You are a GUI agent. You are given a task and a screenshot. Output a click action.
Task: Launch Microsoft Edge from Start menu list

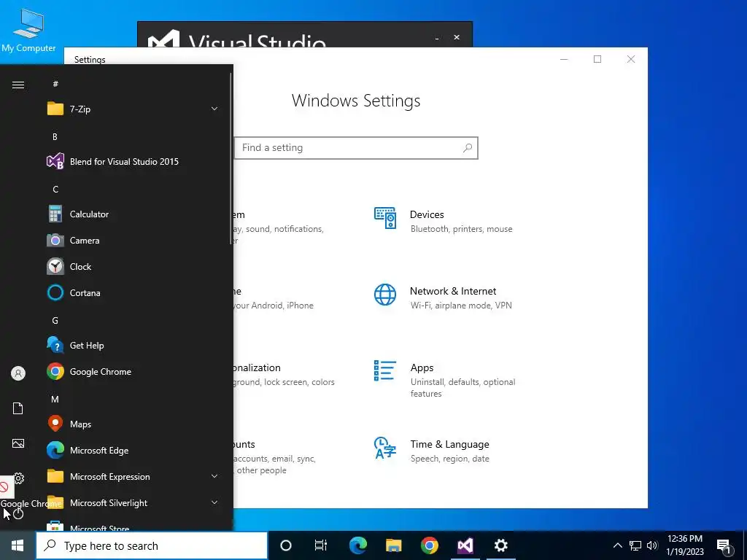133,450
